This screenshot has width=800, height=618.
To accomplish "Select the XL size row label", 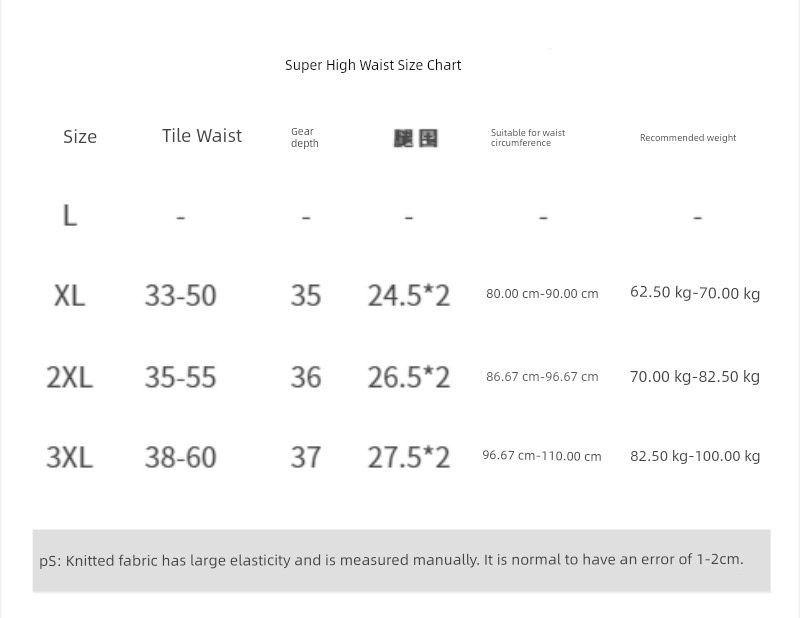I will point(69,295).
